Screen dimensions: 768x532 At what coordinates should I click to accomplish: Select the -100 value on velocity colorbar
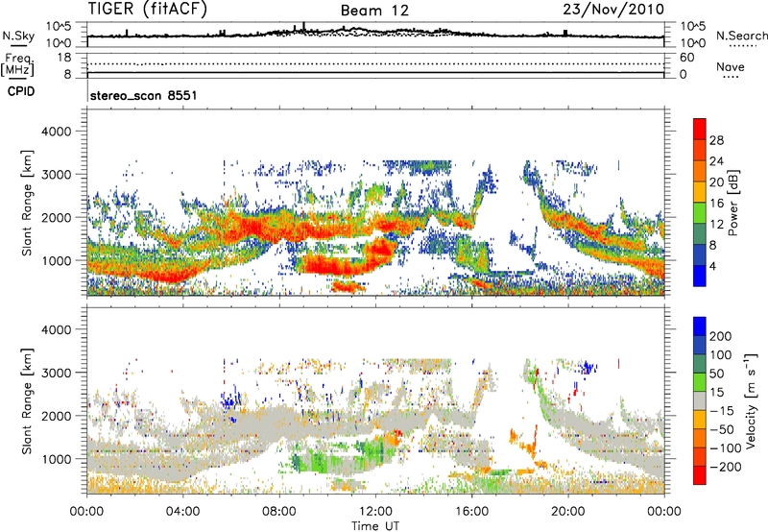[725, 448]
